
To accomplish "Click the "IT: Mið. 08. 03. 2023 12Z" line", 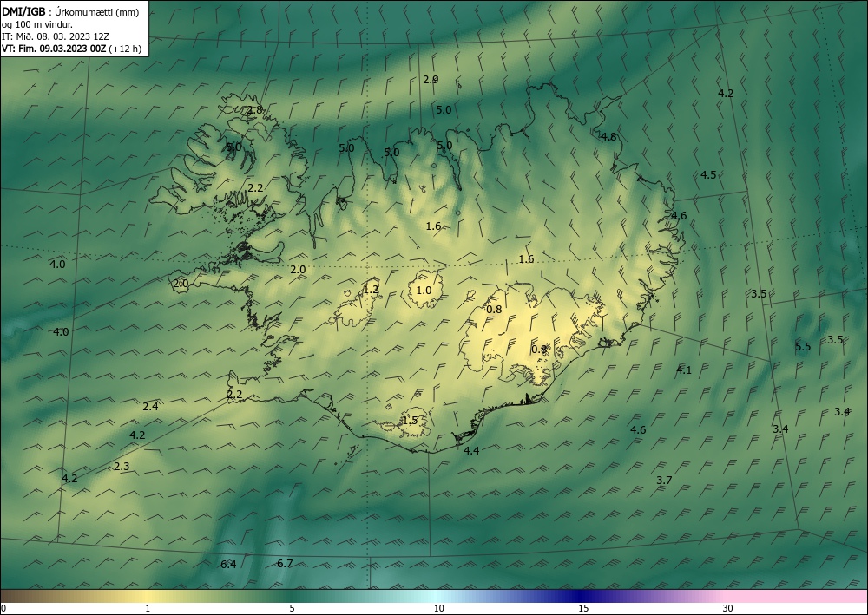I will (x=56, y=36).
